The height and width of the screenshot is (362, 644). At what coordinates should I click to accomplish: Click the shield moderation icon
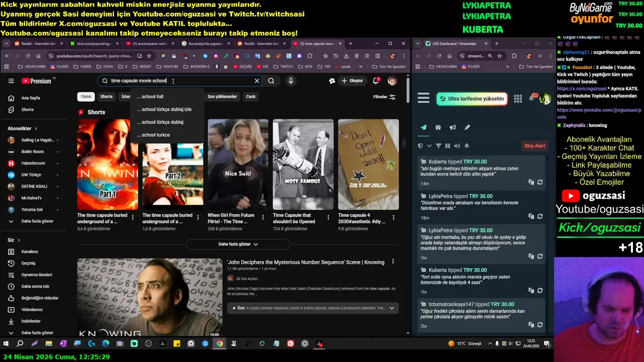point(421,146)
